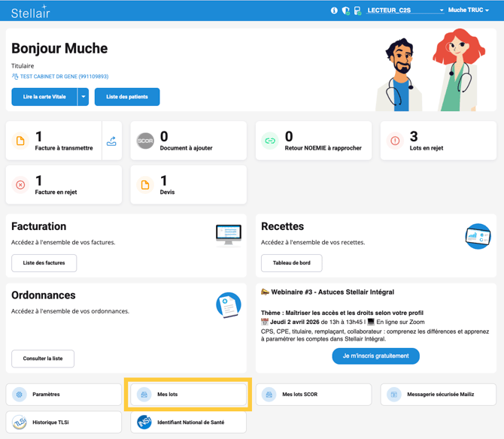Viewport: 504px width, 439px height.
Task: Click the card reader status icon
Action: [x=357, y=11]
